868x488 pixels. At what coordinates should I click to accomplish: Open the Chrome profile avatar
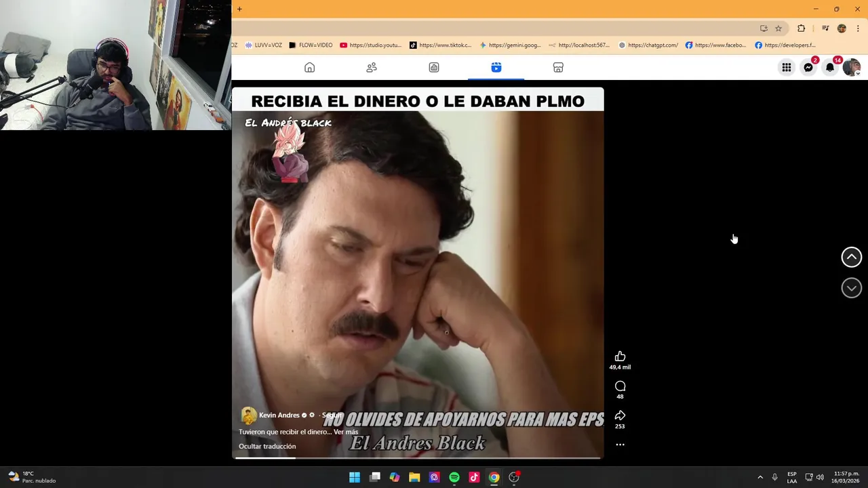coord(842,28)
